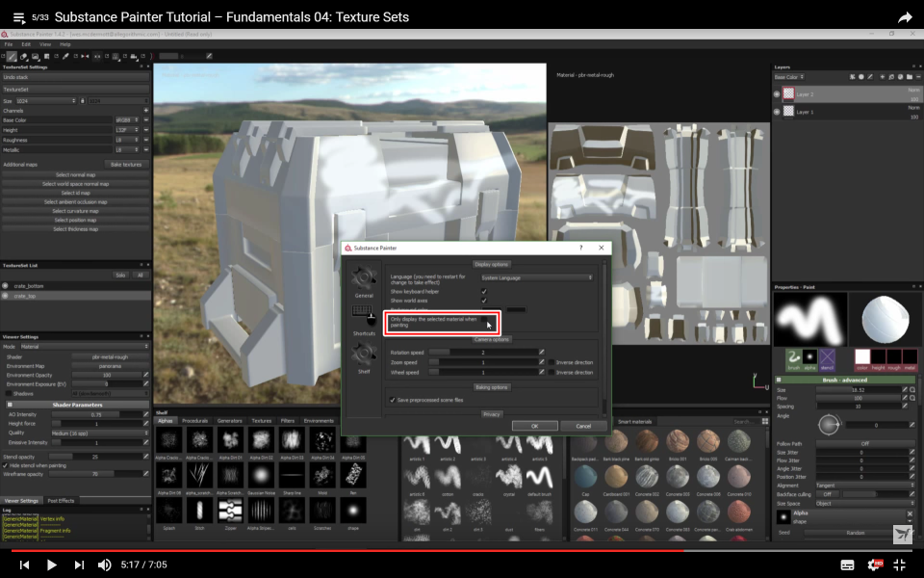The width and height of the screenshot is (924, 578).
Task: Add a folder in Layers panel
Action: tap(910, 77)
